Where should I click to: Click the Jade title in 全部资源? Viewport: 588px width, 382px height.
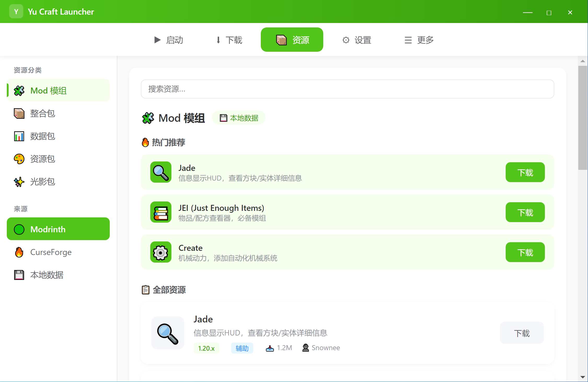203,319
